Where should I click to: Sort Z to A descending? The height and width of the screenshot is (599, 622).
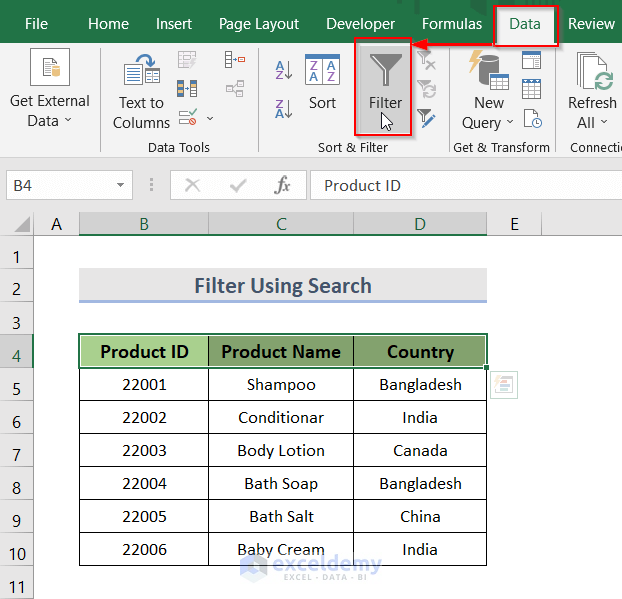(x=283, y=108)
